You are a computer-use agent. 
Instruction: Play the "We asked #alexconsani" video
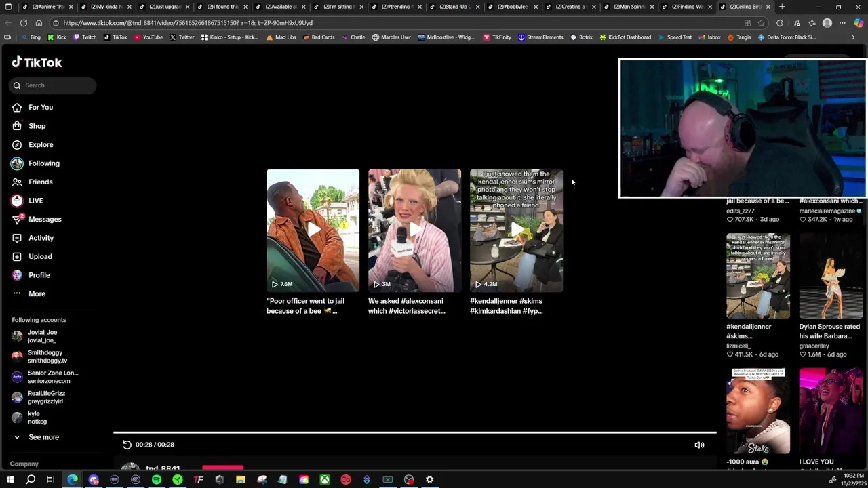coord(414,230)
